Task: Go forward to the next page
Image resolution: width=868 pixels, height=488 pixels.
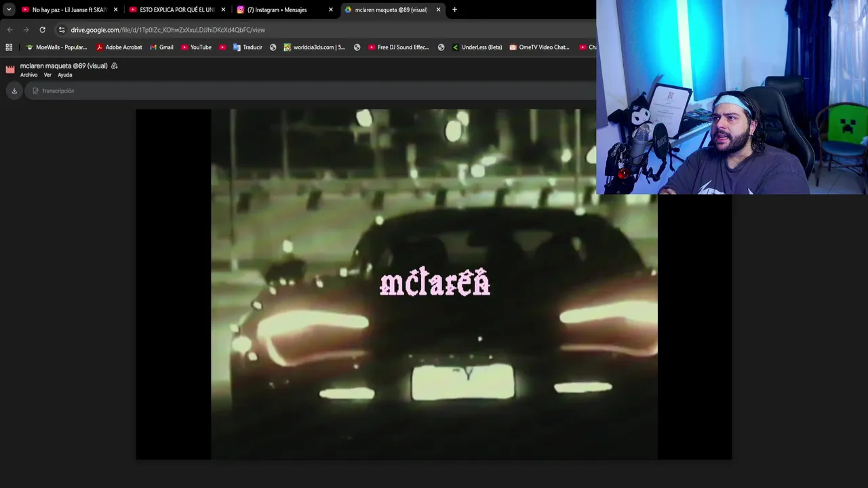Action: (26, 30)
